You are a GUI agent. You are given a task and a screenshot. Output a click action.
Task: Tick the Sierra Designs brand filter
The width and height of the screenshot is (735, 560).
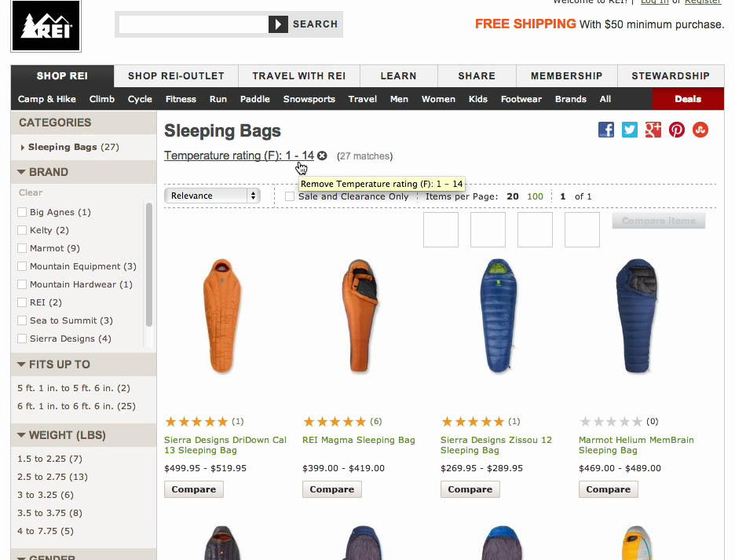[x=23, y=339]
